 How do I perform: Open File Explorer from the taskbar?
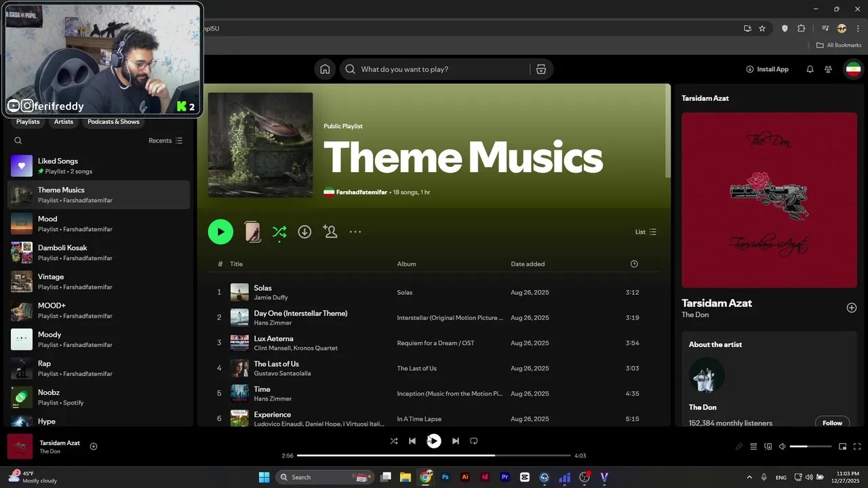pyautogui.click(x=406, y=477)
